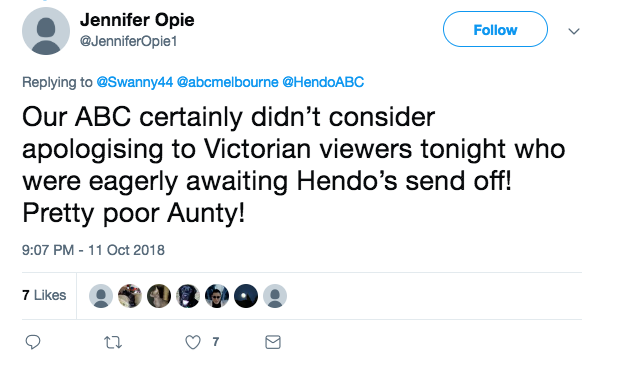Retweet using the retweet arrows icon
617x377 pixels.
[x=113, y=342]
